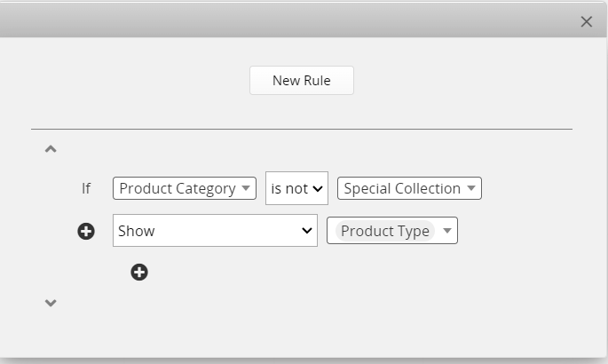This screenshot has width=608, height=364.
Task: Click the chevron of the Show selector
Action: coord(307,231)
